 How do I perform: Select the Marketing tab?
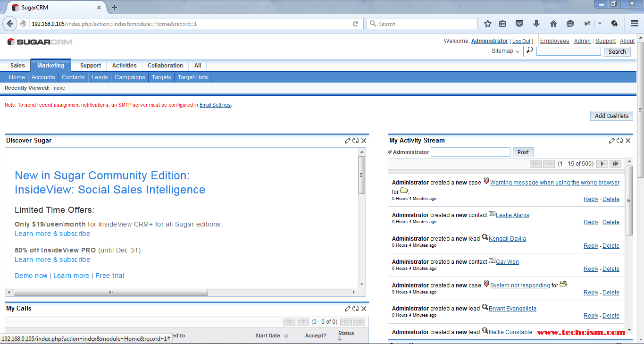click(x=50, y=65)
